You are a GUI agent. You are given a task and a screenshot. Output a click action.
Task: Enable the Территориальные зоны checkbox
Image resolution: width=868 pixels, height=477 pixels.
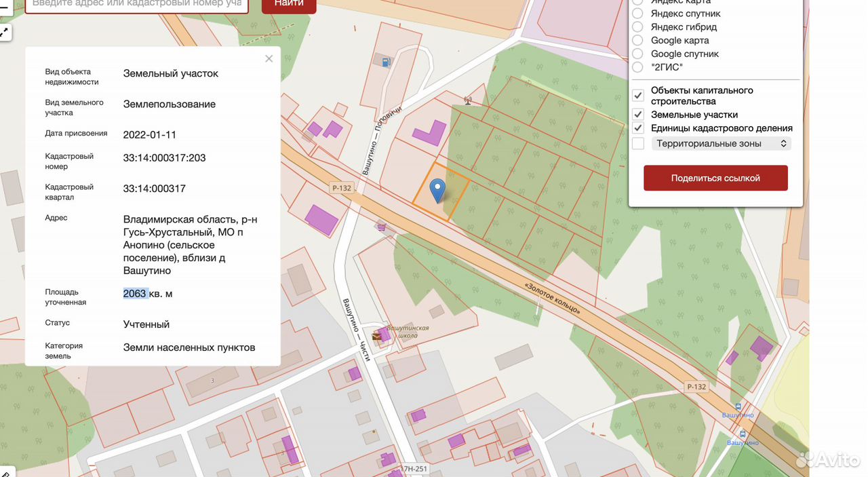[637, 144]
